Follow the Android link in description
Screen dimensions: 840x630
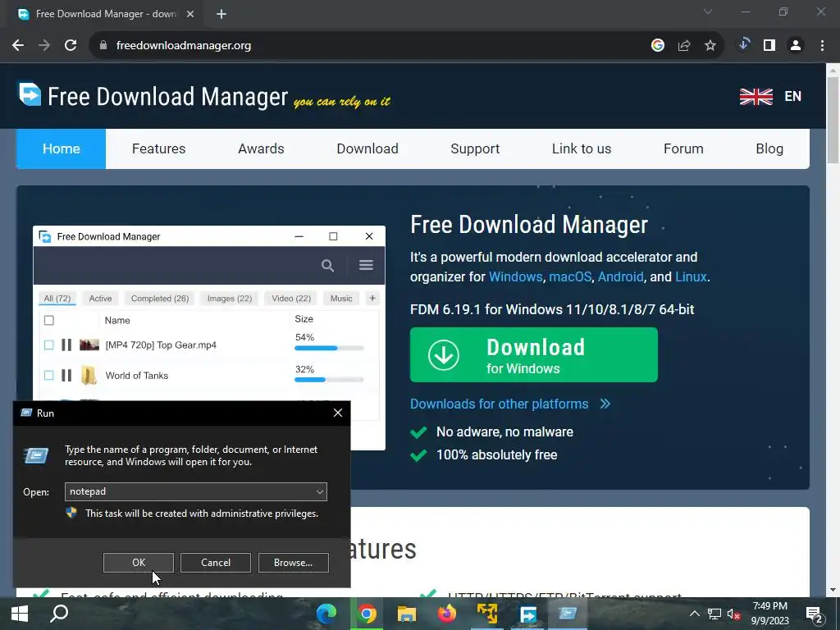tap(620, 277)
